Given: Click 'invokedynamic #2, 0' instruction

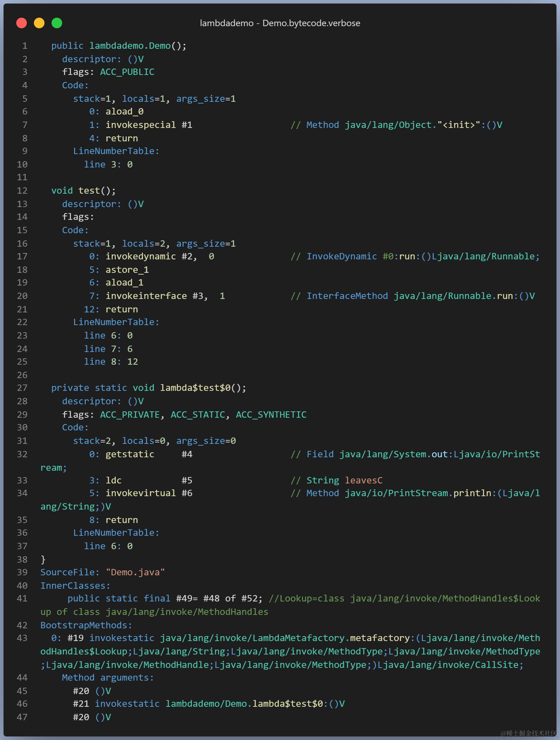Looking at the screenshot, I should tap(160, 257).
